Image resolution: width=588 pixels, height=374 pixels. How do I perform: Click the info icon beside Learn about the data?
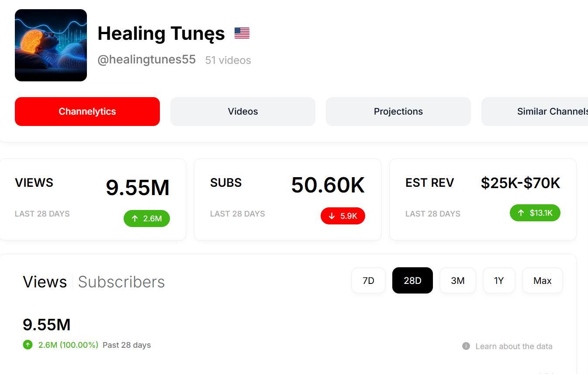[466, 346]
